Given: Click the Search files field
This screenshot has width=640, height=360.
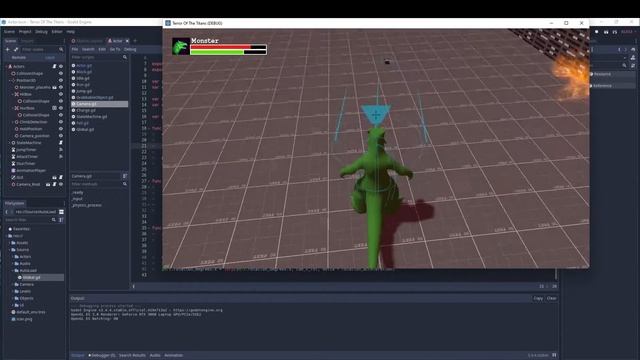Looking at the screenshot, I should click(x=30, y=220).
